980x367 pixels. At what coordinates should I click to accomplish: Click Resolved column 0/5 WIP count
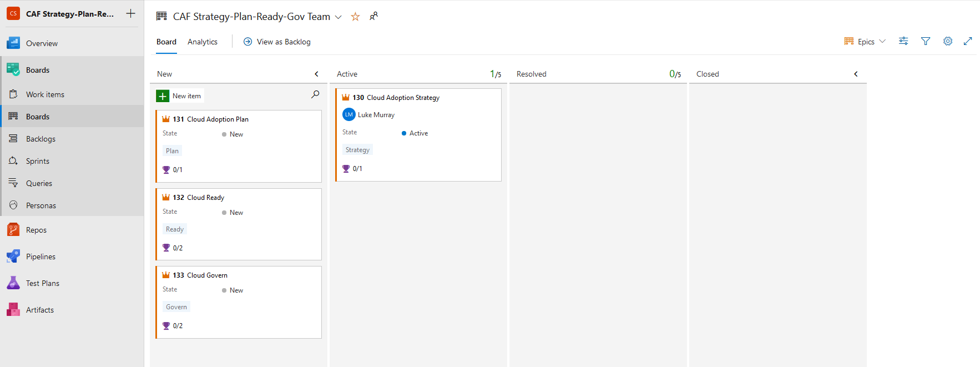pyautogui.click(x=675, y=74)
